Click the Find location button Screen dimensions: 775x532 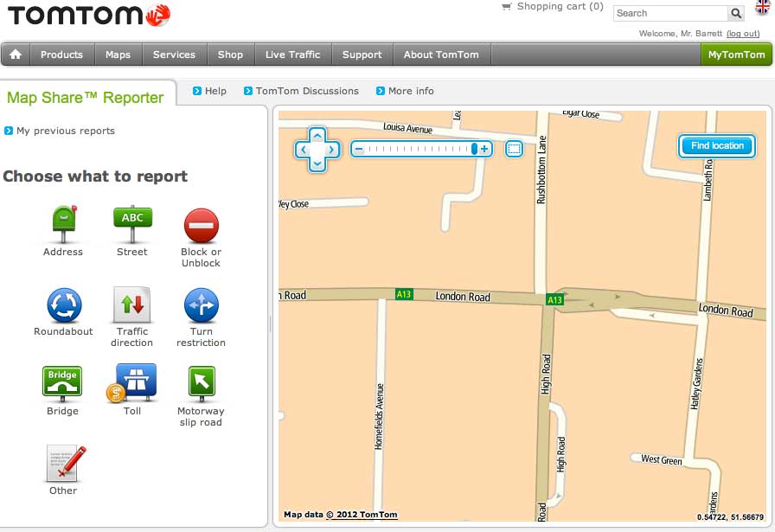(x=717, y=146)
